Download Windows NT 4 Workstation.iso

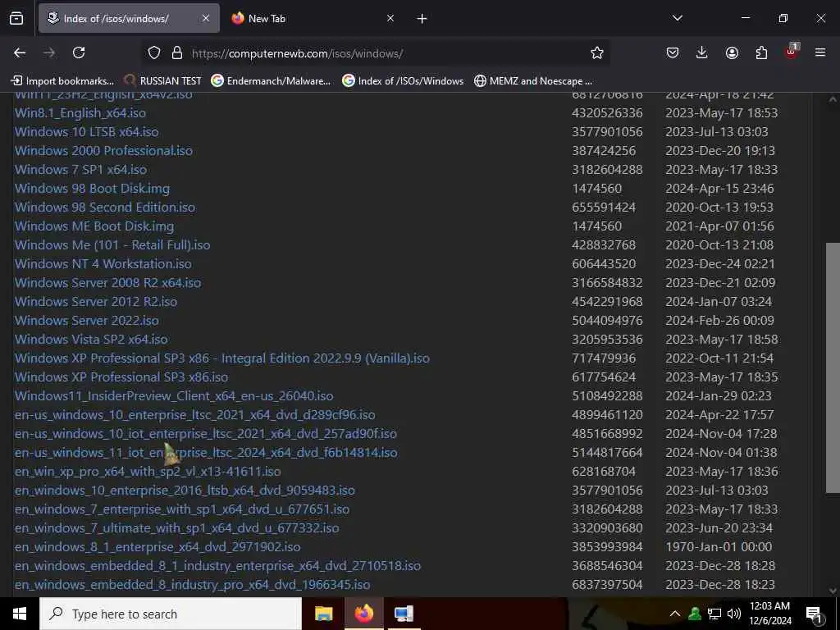103,263
